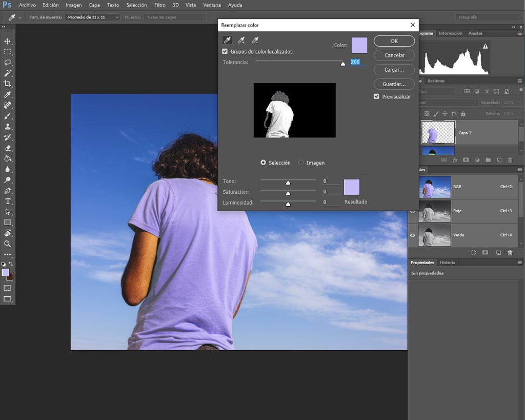Open the Propiedades panel menu icon

[520, 263]
